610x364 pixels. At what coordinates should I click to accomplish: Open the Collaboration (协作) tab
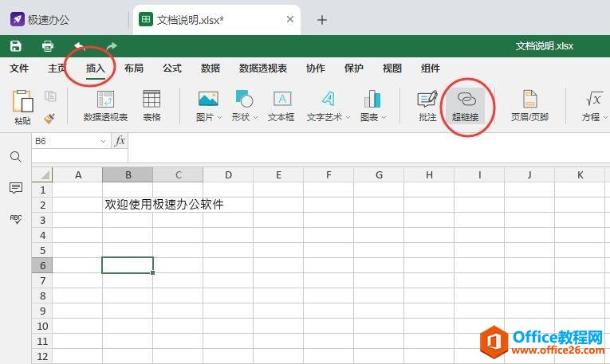click(316, 68)
